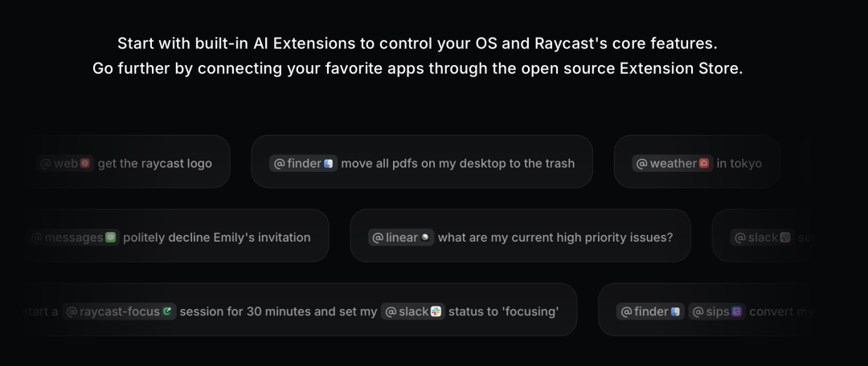
Task: Select the @weather mention tag
Action: pos(673,163)
